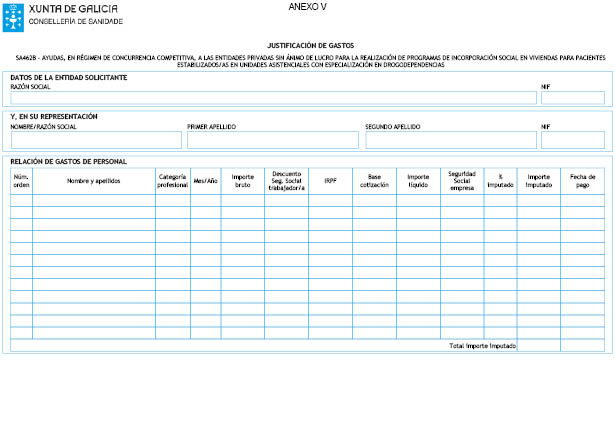Select the Categoría profesional column header
This screenshot has height=439, width=615.
(x=172, y=181)
